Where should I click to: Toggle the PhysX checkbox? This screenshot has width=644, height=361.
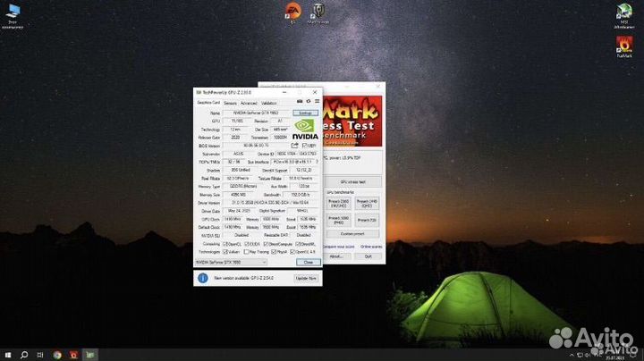tap(274, 252)
